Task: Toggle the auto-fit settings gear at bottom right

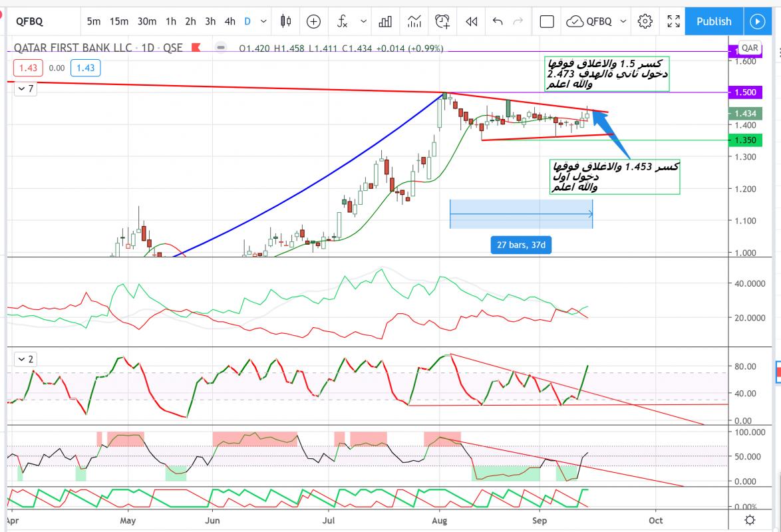Action: tap(750, 519)
